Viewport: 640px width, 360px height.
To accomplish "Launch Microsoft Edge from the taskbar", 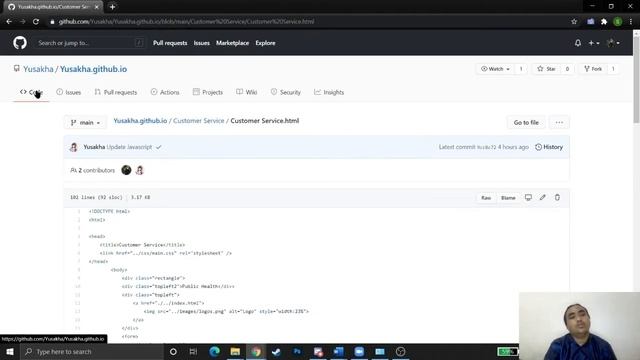I will pos(214,351).
